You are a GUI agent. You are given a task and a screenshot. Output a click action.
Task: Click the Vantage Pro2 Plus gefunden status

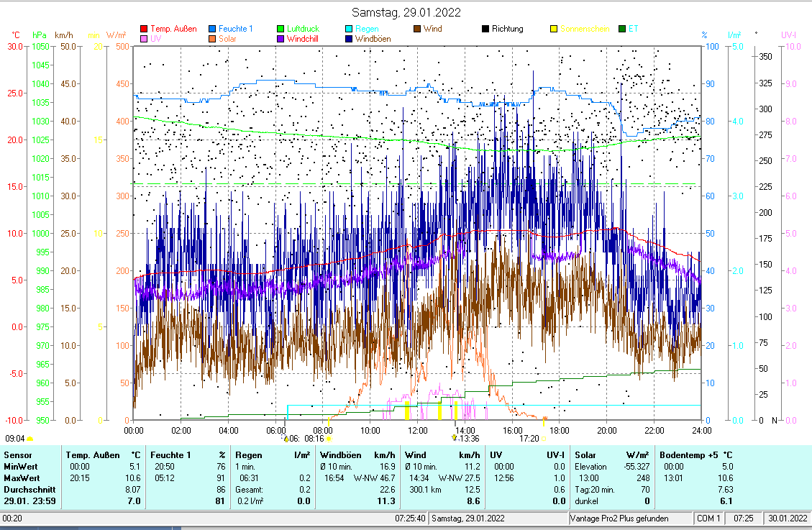[x=619, y=518]
